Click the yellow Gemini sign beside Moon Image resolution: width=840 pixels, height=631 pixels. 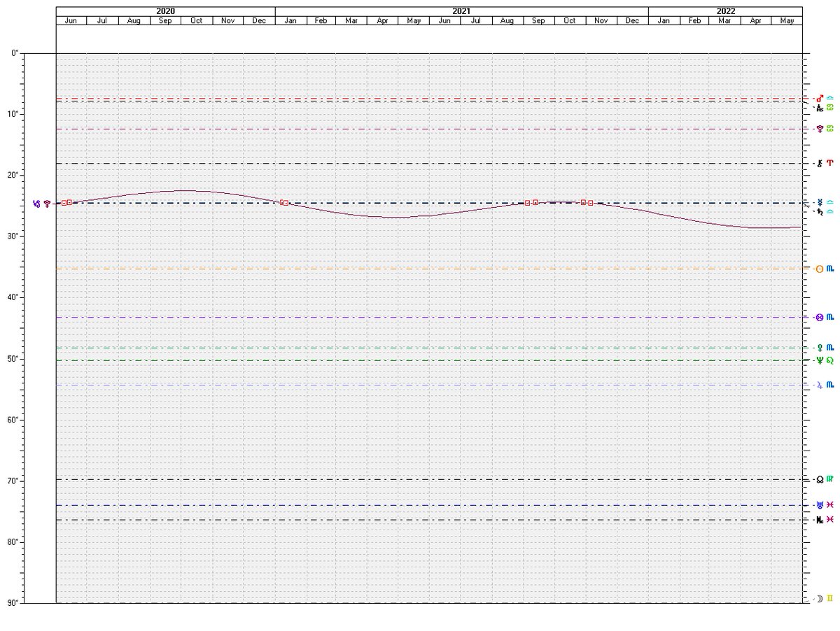(830, 599)
